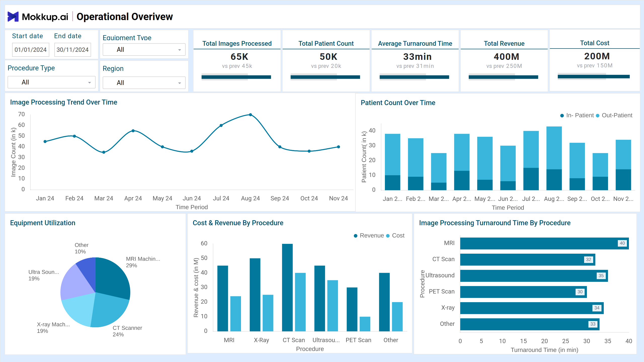The height and width of the screenshot is (362, 644).
Task: Click the Apr 24 line chart data point
Action: [x=133, y=131]
